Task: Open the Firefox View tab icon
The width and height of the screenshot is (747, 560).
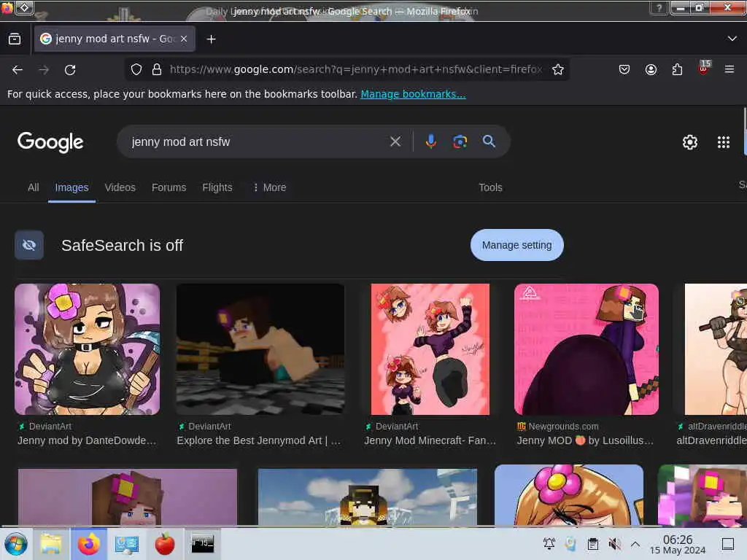Action: pyautogui.click(x=15, y=39)
